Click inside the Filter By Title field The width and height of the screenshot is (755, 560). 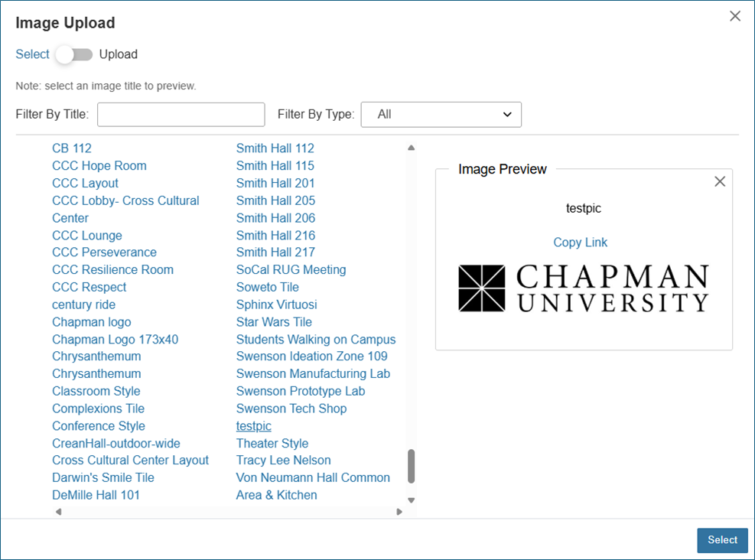point(181,114)
